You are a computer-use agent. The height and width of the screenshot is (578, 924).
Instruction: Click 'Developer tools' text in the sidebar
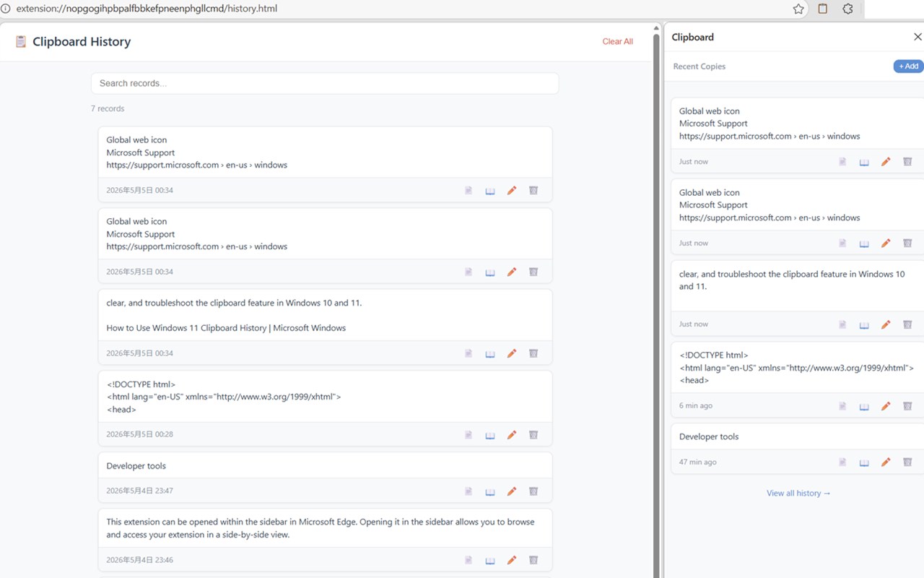coord(709,436)
